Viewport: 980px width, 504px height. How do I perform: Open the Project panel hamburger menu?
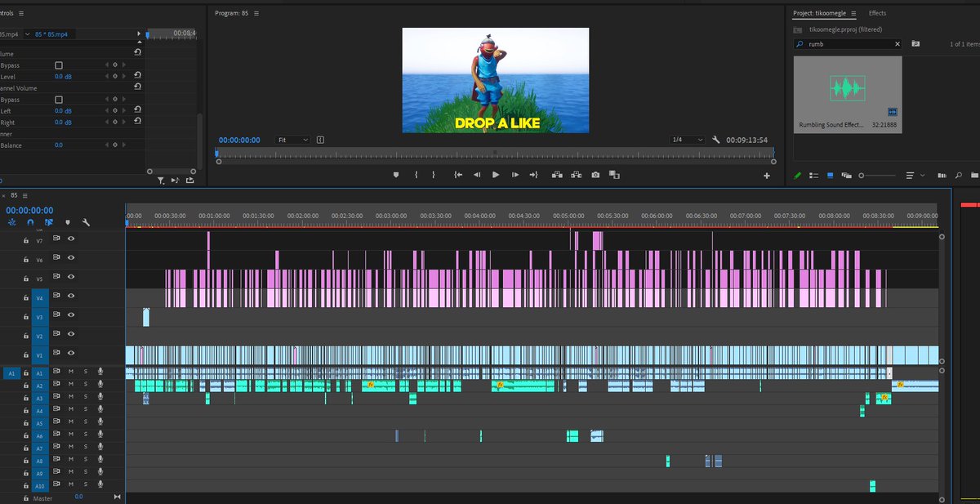click(853, 14)
